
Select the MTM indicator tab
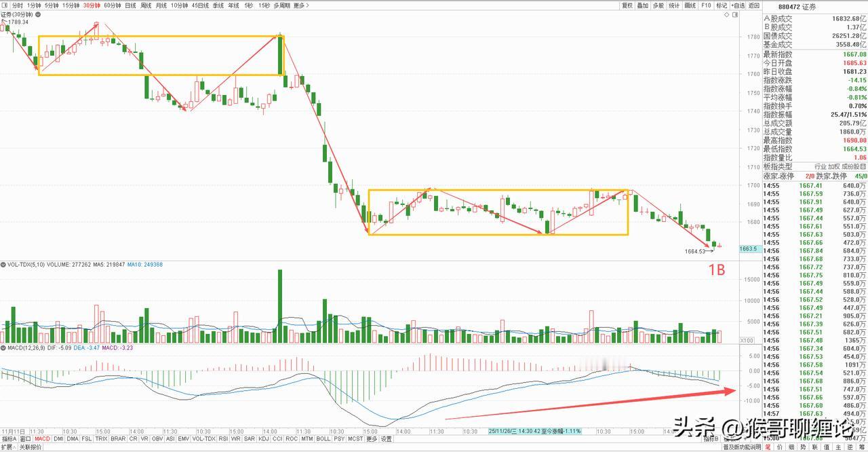307,440
